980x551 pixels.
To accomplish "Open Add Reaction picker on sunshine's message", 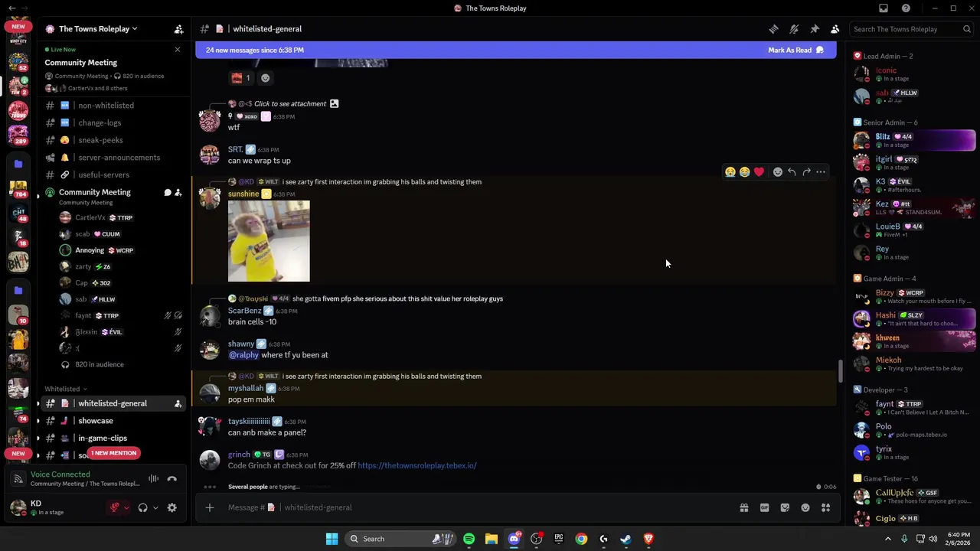I will pos(778,172).
